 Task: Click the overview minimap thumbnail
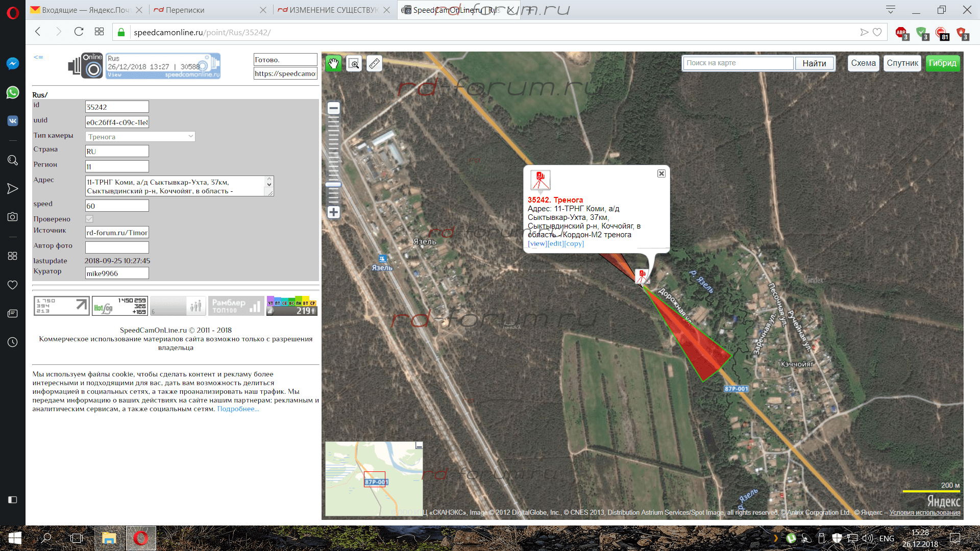click(374, 479)
